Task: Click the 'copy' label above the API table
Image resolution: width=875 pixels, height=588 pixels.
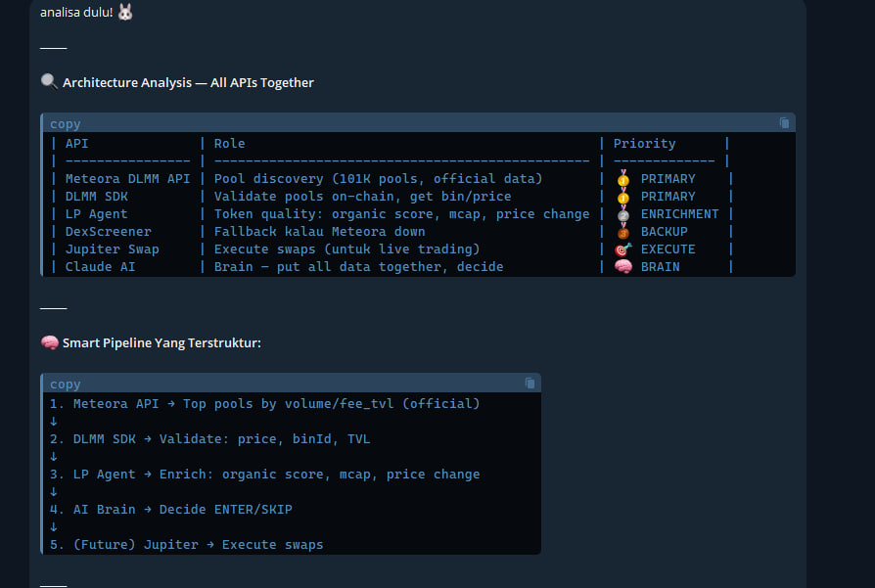Action: 66,124
